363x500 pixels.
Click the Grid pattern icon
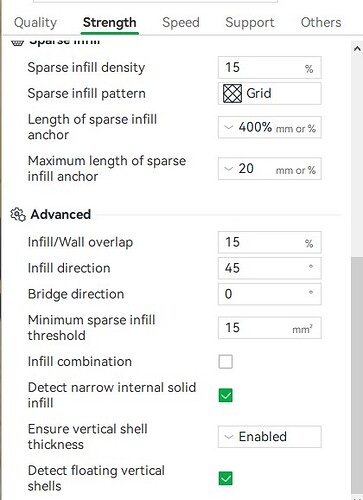pyautogui.click(x=232, y=93)
